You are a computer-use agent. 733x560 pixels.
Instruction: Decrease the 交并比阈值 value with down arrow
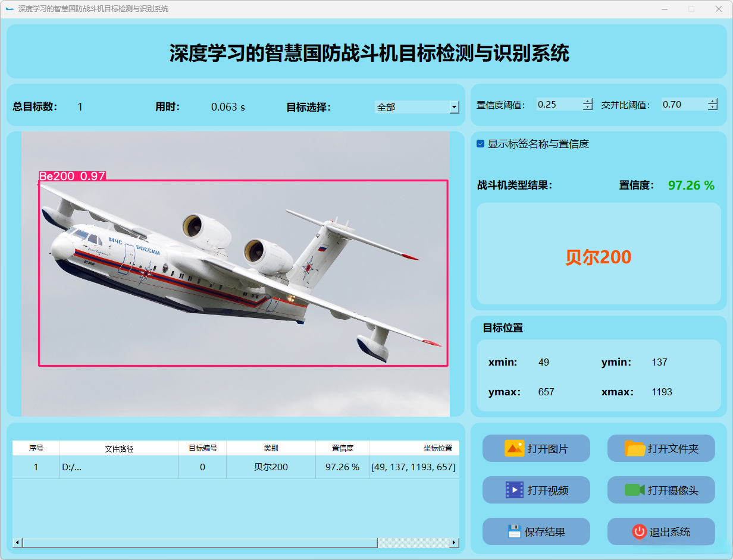click(x=713, y=108)
